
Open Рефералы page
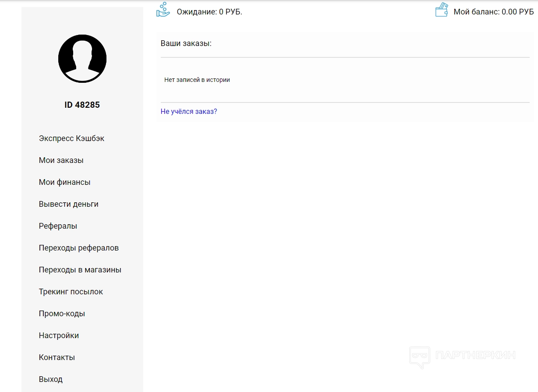pos(58,226)
